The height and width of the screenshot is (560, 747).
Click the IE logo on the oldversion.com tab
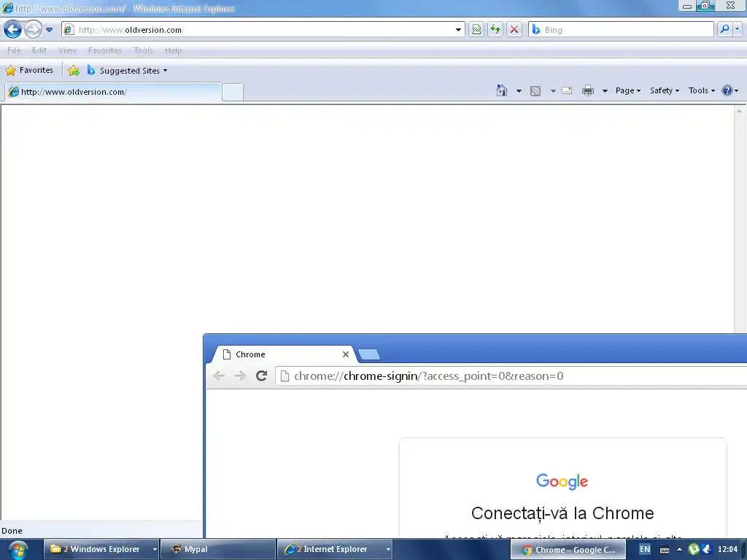pos(14,92)
